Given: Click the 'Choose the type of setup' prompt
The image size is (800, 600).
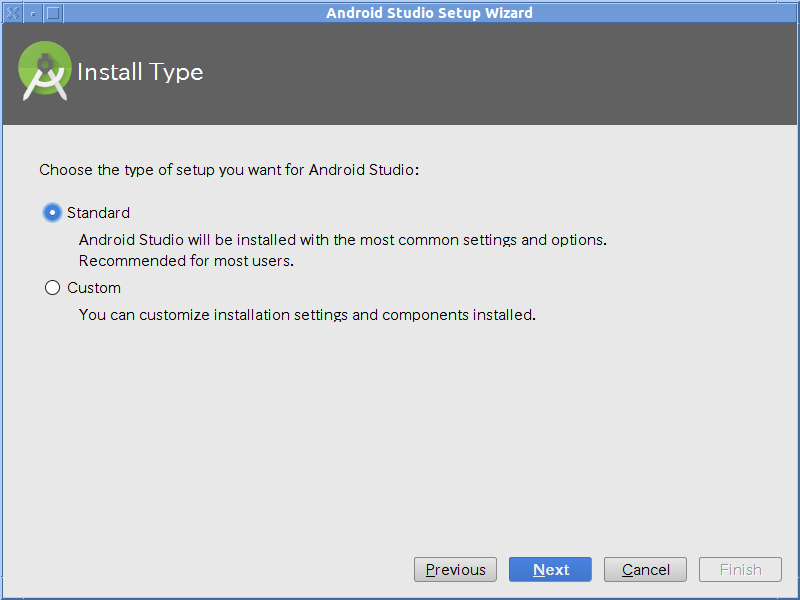Looking at the screenshot, I should click(229, 170).
